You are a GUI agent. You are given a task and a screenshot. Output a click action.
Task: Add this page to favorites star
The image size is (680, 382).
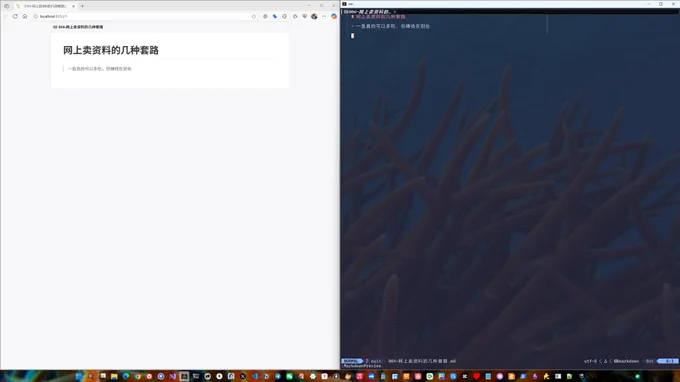pos(254,16)
